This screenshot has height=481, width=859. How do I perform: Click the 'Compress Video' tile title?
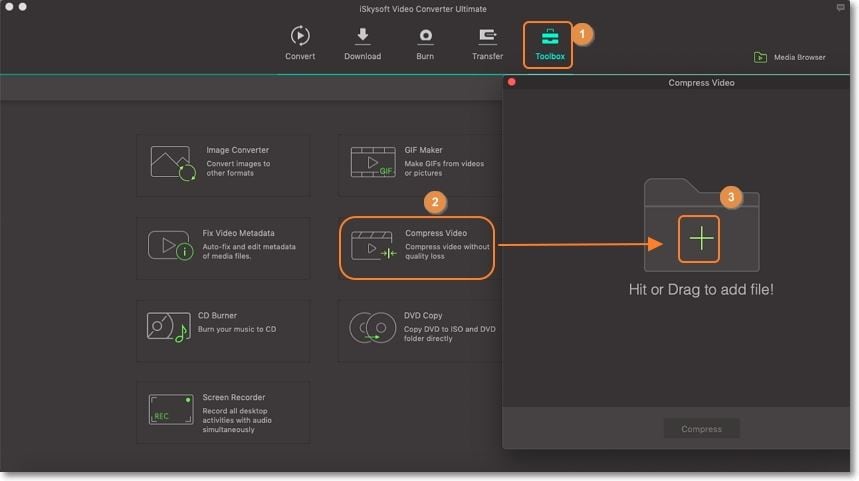[x=436, y=233]
